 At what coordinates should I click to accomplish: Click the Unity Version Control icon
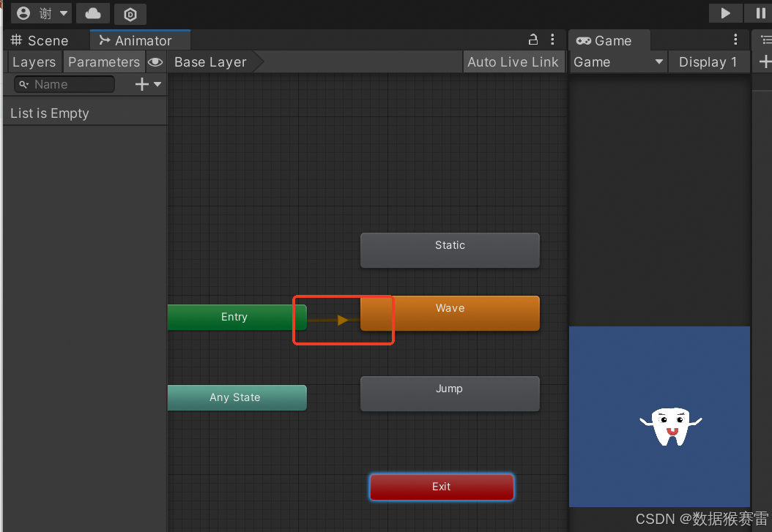click(130, 14)
